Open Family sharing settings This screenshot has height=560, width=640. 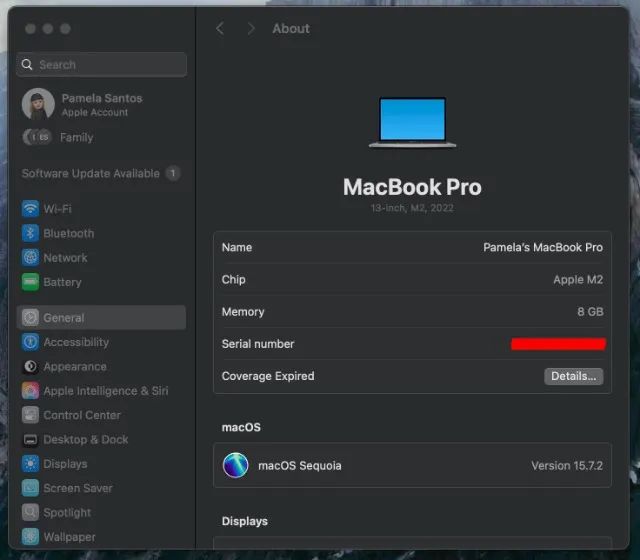coord(76,138)
